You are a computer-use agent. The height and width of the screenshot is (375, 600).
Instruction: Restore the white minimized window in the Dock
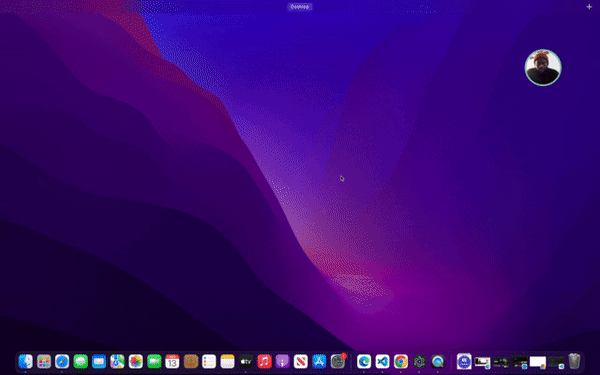click(538, 362)
